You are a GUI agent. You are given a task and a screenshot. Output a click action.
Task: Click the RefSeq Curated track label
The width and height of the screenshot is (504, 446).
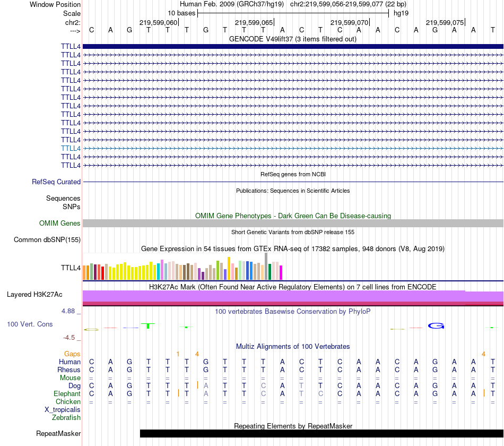56,182
